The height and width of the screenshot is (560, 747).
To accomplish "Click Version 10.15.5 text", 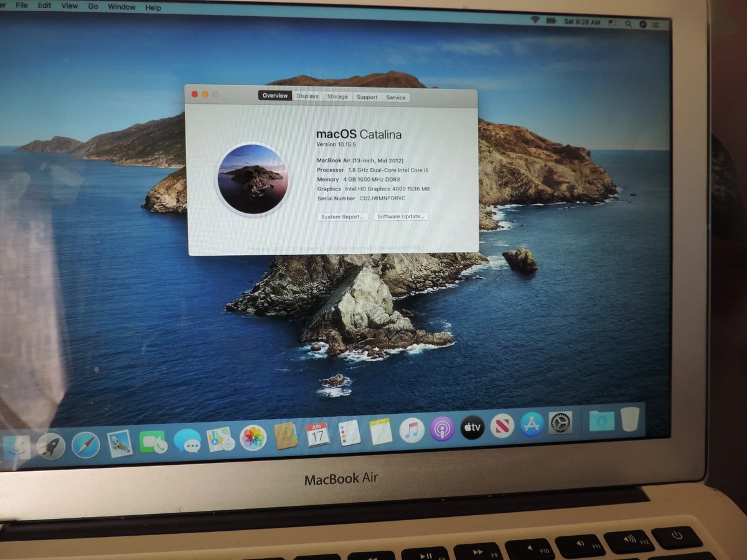I will tap(336, 144).
